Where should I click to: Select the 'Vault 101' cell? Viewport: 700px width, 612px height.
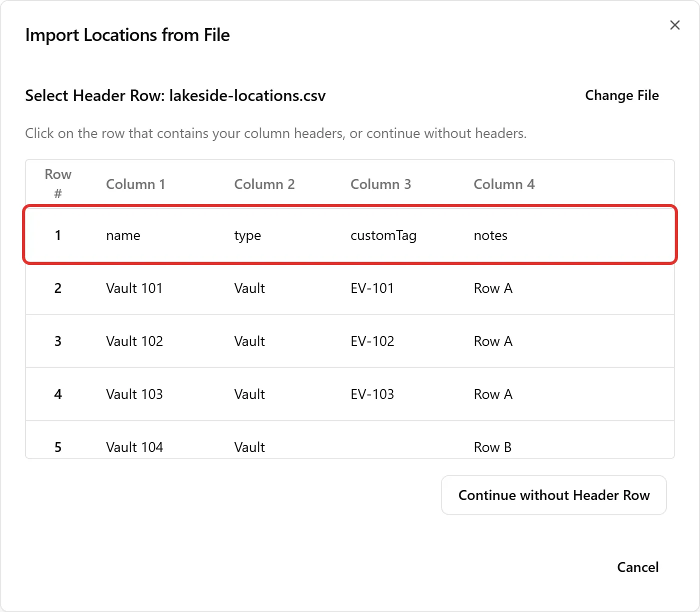click(x=134, y=288)
